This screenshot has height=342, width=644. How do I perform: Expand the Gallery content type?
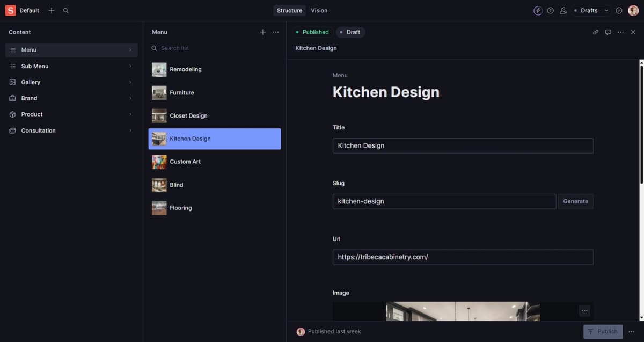[x=31, y=82]
